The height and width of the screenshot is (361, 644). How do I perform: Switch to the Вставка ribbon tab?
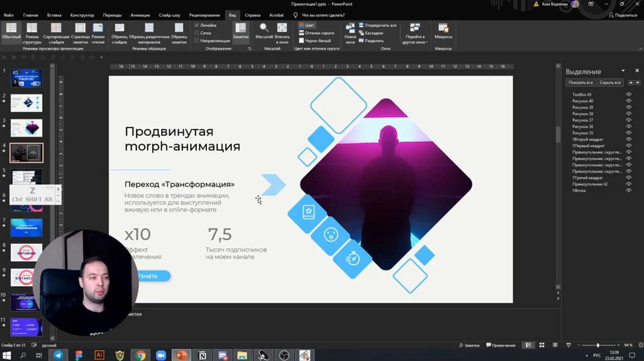point(54,14)
